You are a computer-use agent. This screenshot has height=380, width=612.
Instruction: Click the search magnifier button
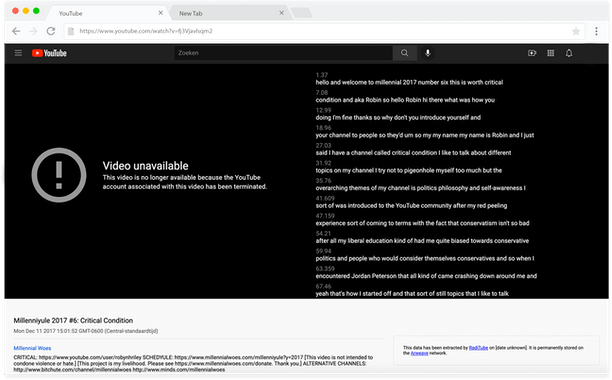(404, 53)
